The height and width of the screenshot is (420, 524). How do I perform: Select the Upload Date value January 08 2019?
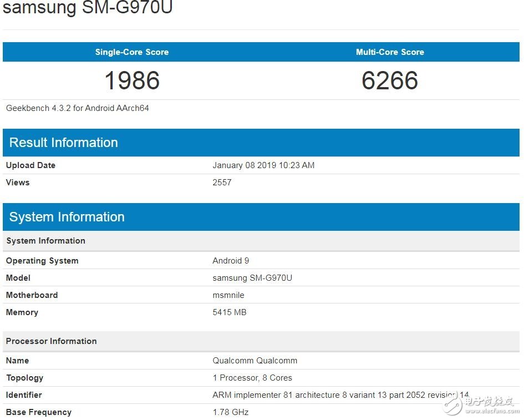click(x=263, y=165)
